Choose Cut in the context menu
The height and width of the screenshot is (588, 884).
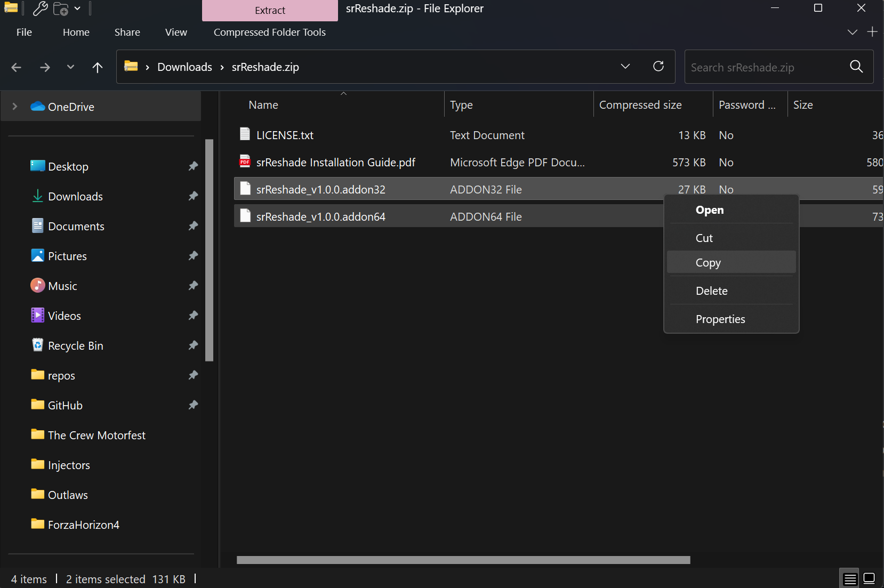point(731,238)
